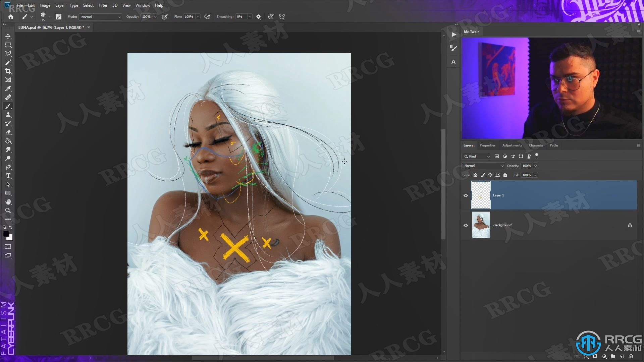Open the Filter menu
The image size is (644, 362).
click(x=103, y=5)
